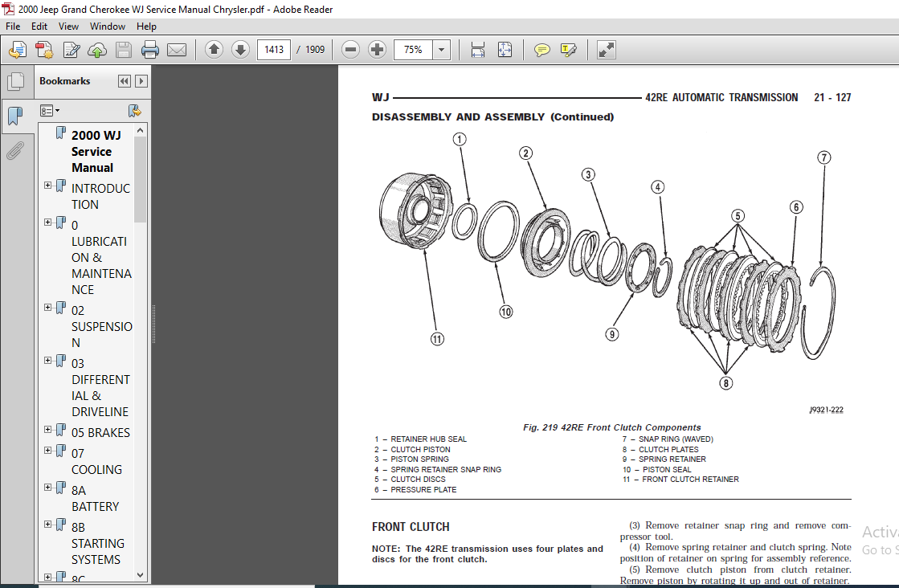Open the 03 DIFFERENTIAL & DRIVELINE bookmark

click(x=100, y=387)
